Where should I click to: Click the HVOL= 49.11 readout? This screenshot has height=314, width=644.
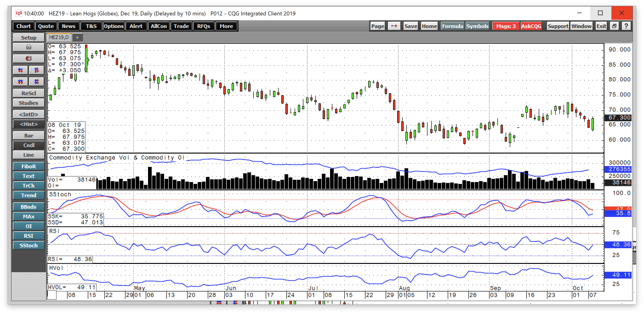pos(72,287)
